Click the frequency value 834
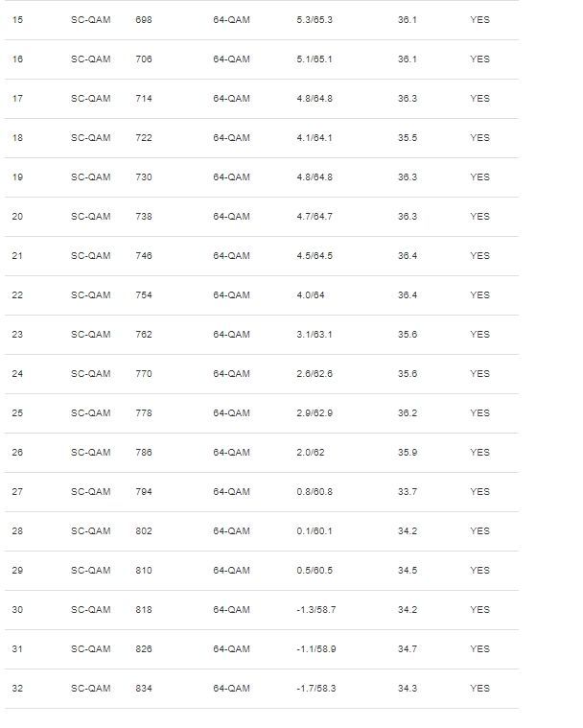The height and width of the screenshot is (728, 583). tap(145, 689)
